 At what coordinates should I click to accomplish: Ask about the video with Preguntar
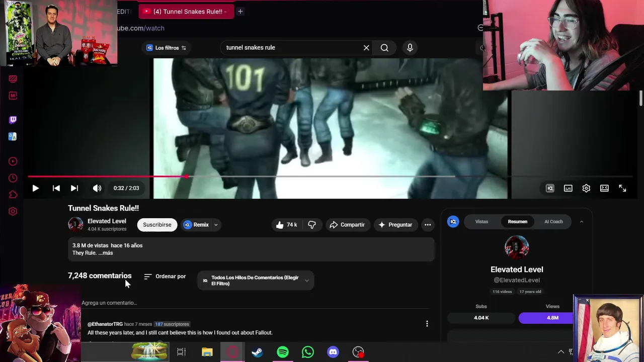pyautogui.click(x=395, y=225)
